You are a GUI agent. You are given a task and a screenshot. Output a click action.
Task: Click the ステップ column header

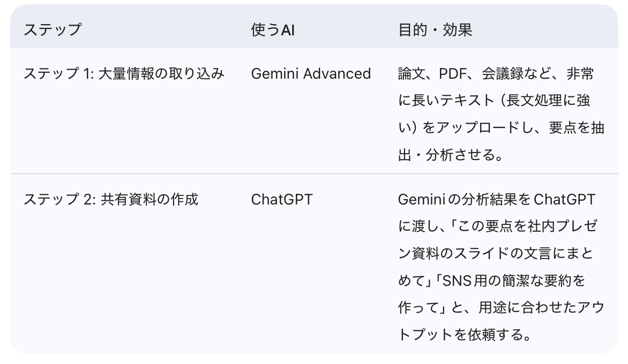click(x=52, y=29)
